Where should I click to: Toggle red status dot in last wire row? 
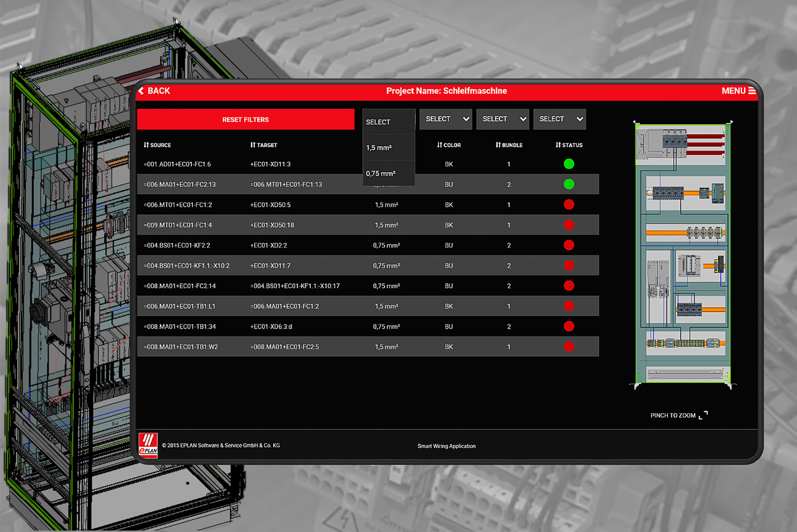(x=569, y=347)
